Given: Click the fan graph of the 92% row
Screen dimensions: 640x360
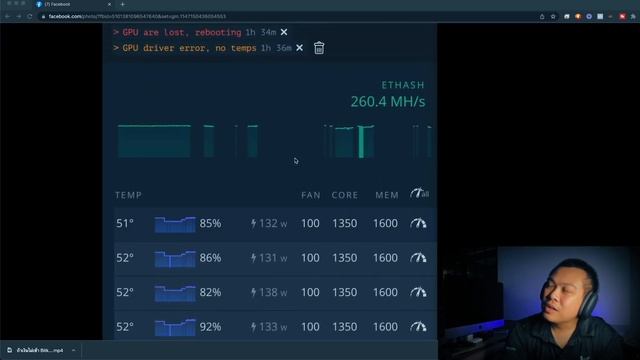Looking at the screenshot, I should point(175,328).
